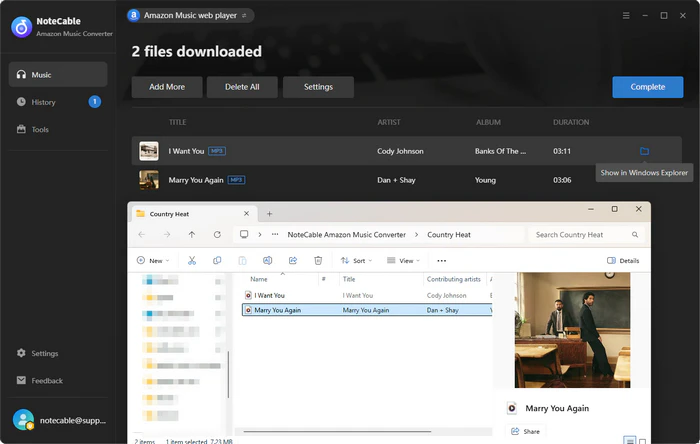Click the Delete All button
The height and width of the screenshot is (444, 700).
coord(242,87)
